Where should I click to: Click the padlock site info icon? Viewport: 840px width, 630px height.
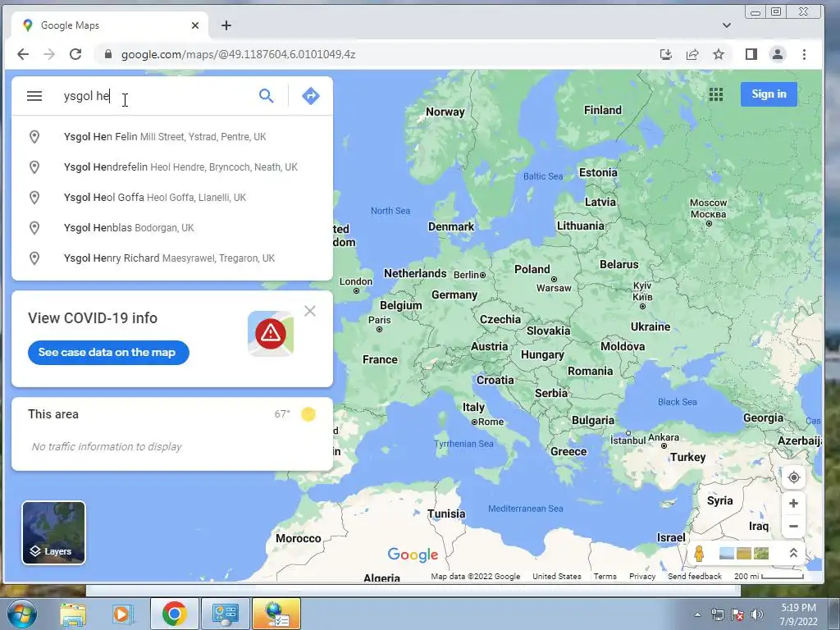(x=107, y=54)
